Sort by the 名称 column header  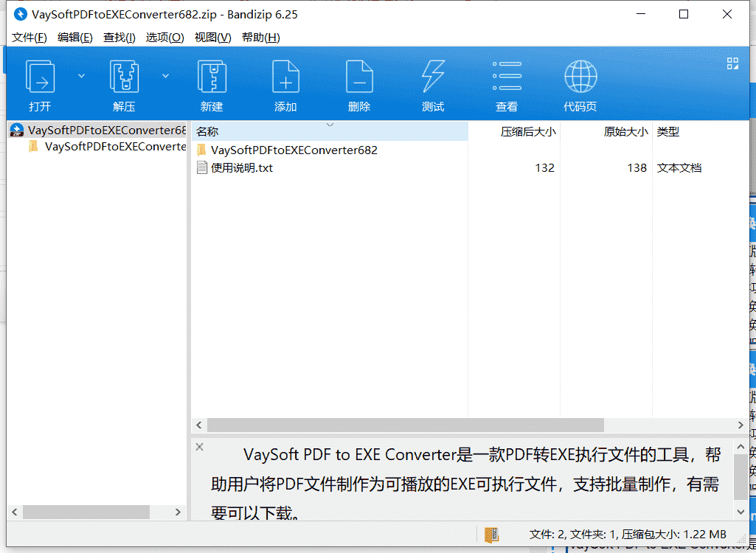(330, 132)
